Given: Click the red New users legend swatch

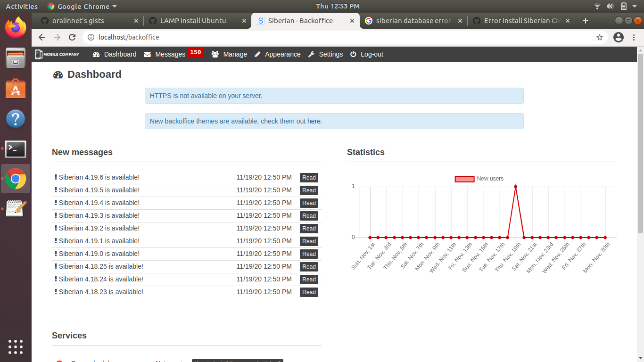Looking at the screenshot, I should click(x=464, y=179).
